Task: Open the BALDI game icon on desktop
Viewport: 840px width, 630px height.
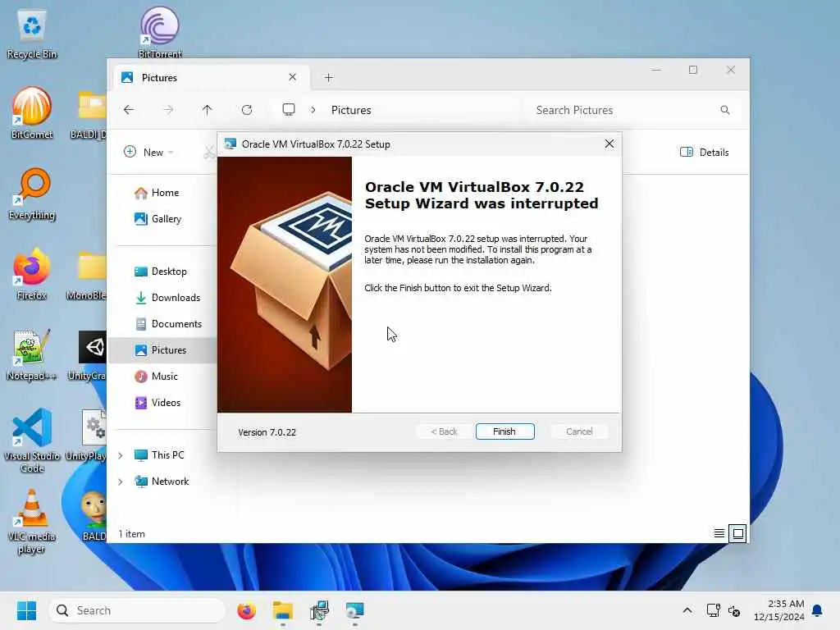Action: pos(92,515)
